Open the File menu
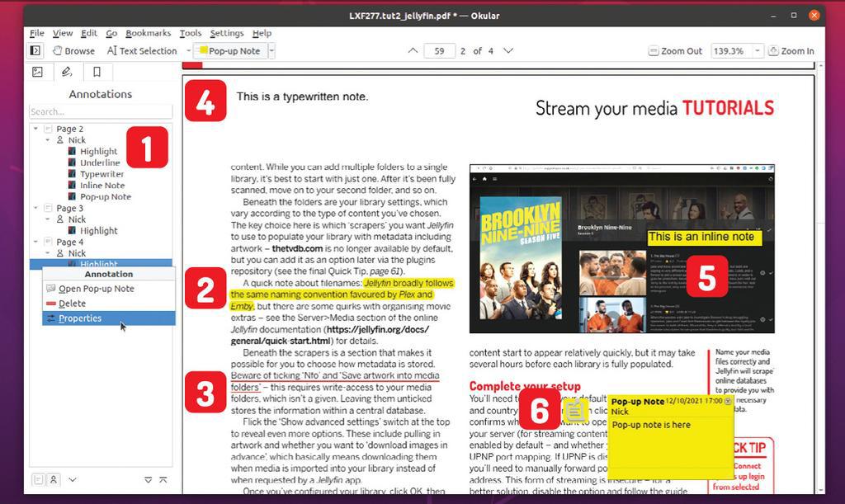845x504 pixels. pos(36,33)
